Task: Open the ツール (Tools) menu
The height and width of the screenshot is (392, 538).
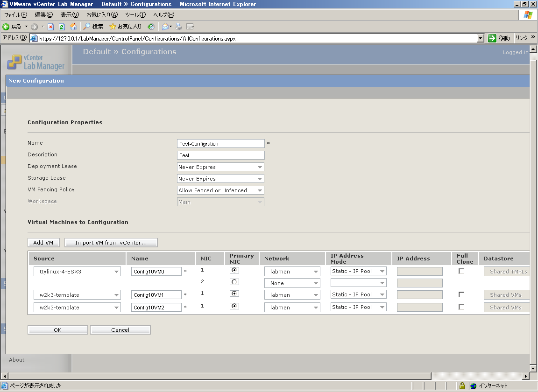Action: click(x=135, y=15)
